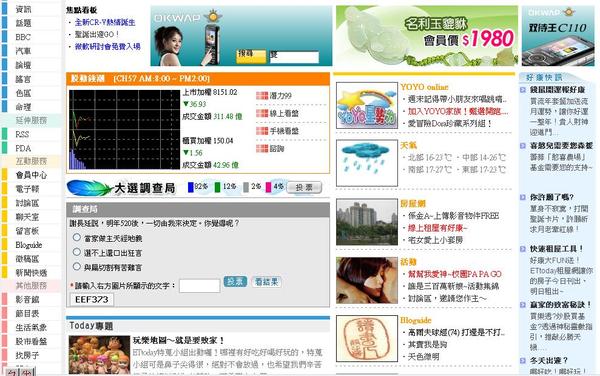
Task: Click the 雙待王 C110 phone banner ad
Action: click(558, 36)
